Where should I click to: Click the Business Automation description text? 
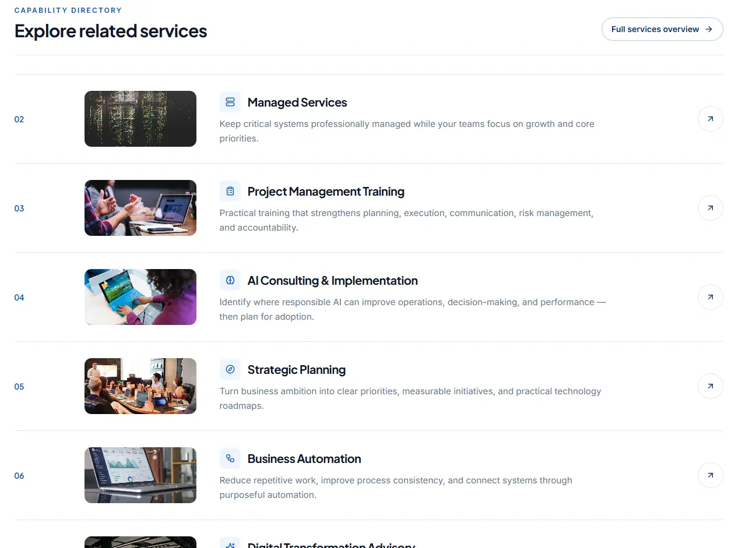[x=396, y=487]
